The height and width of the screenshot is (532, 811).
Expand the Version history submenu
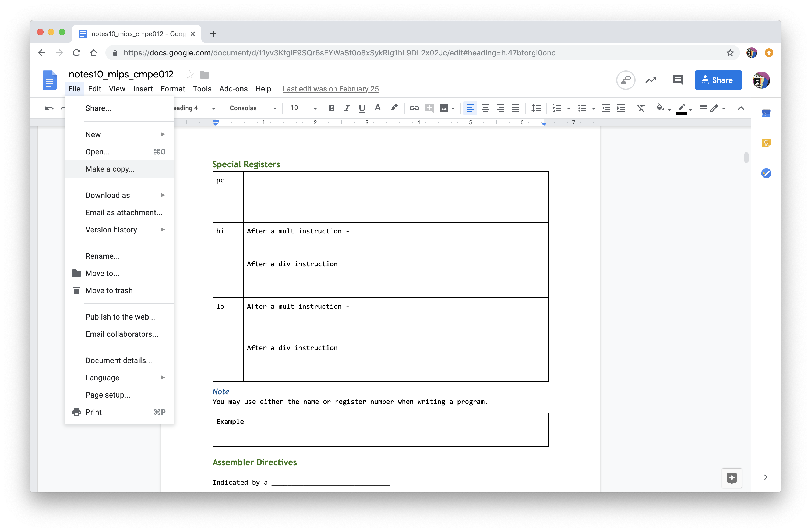111,230
